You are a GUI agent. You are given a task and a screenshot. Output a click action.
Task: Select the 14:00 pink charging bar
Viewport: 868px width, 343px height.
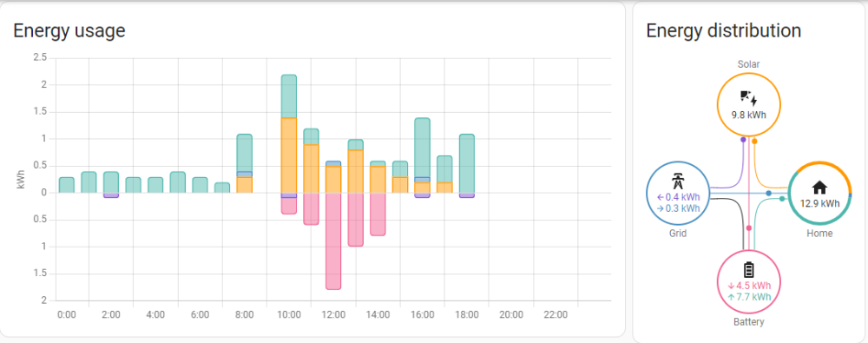(x=378, y=214)
